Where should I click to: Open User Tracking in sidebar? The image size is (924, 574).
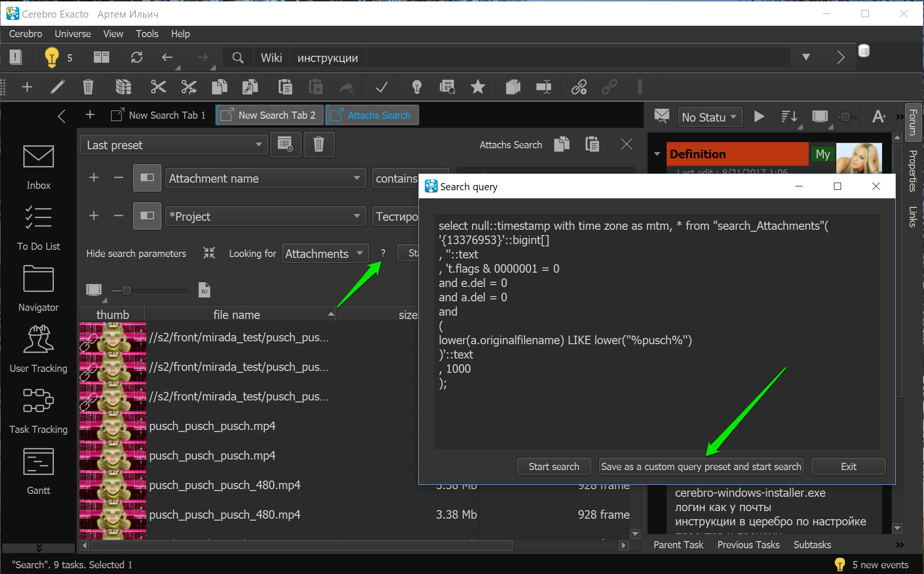click(x=39, y=349)
